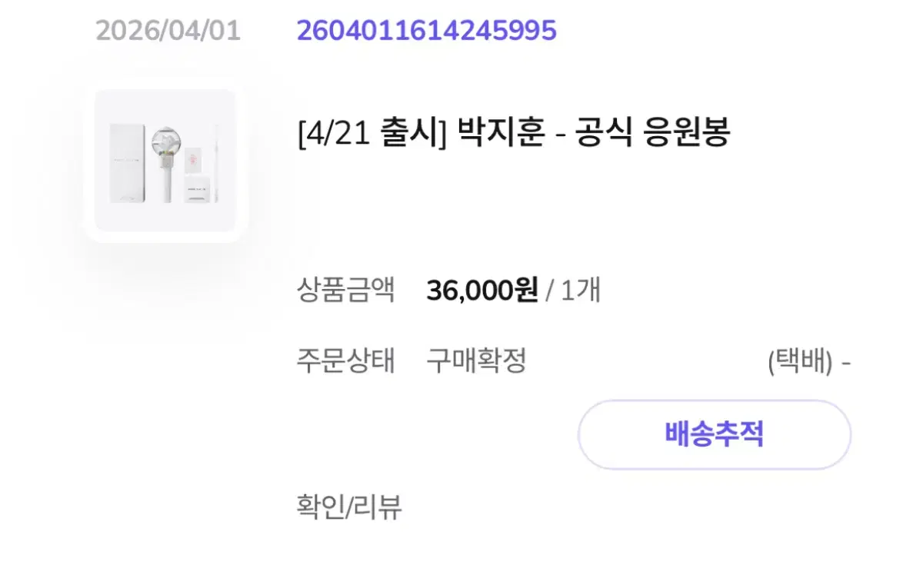Click the order date 2026/04/01

(168, 31)
